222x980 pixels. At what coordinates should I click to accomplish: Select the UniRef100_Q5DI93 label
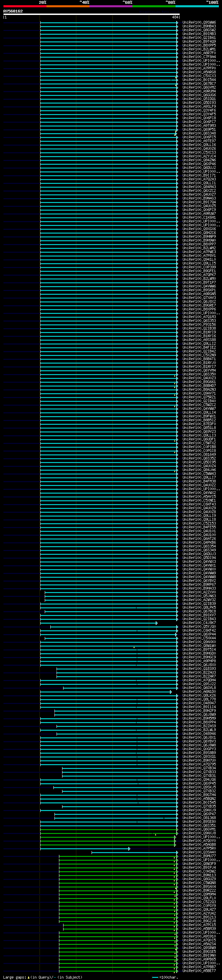coord(199,103)
